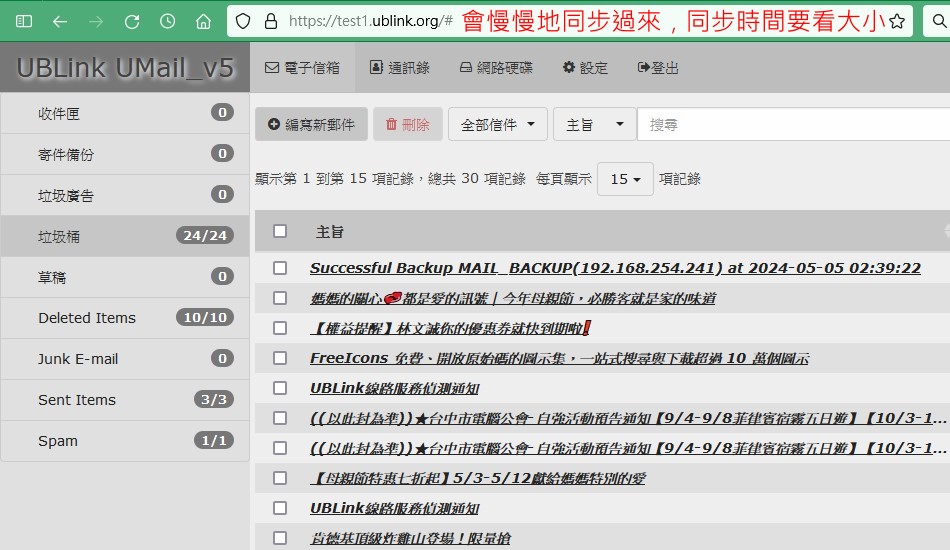The image size is (950, 550).
Task: Click the site security lock icon
Action: [x=270, y=21]
